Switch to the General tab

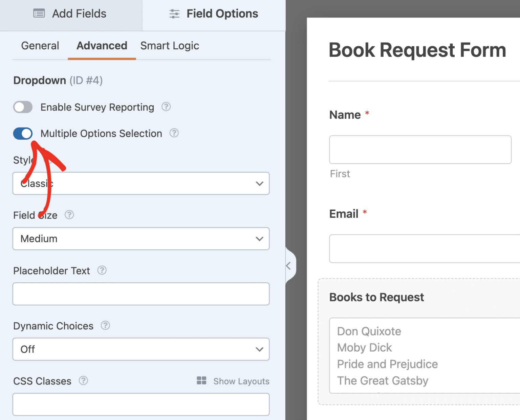coord(40,46)
